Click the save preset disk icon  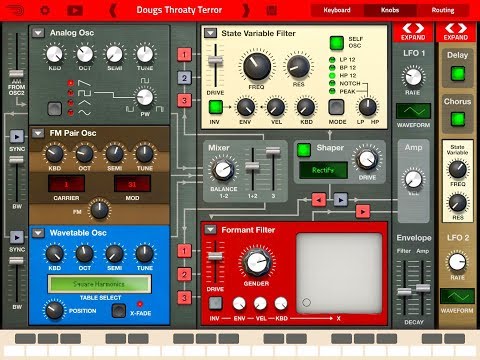coord(272,11)
